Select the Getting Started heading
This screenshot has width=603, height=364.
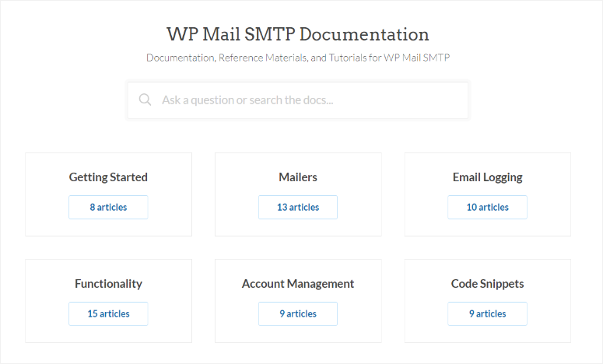coord(108,177)
